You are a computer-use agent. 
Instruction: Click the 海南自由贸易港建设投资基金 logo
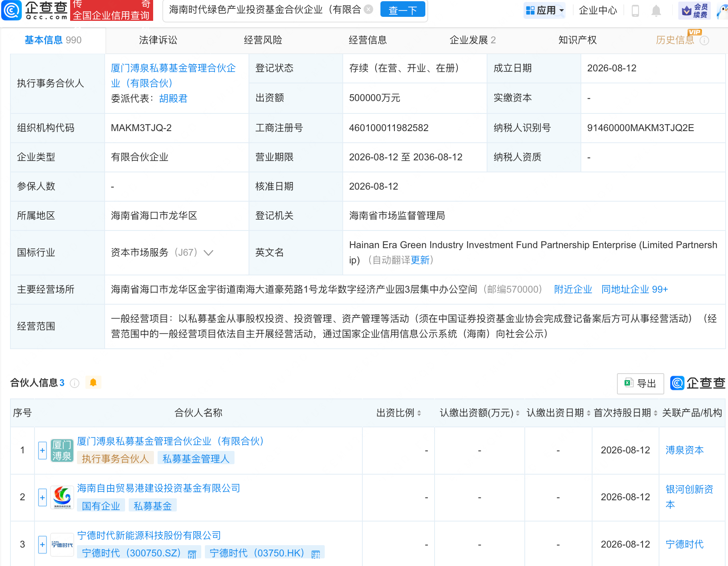(62, 497)
